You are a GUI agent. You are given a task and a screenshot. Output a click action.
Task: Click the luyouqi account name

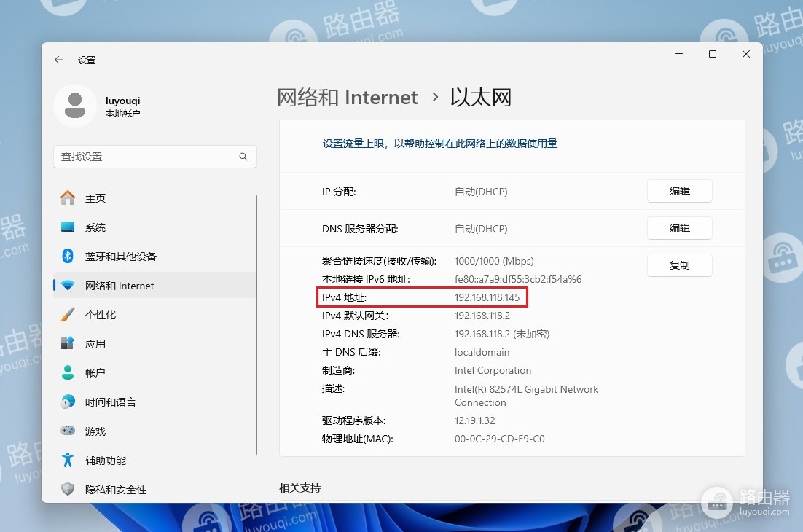tap(123, 101)
